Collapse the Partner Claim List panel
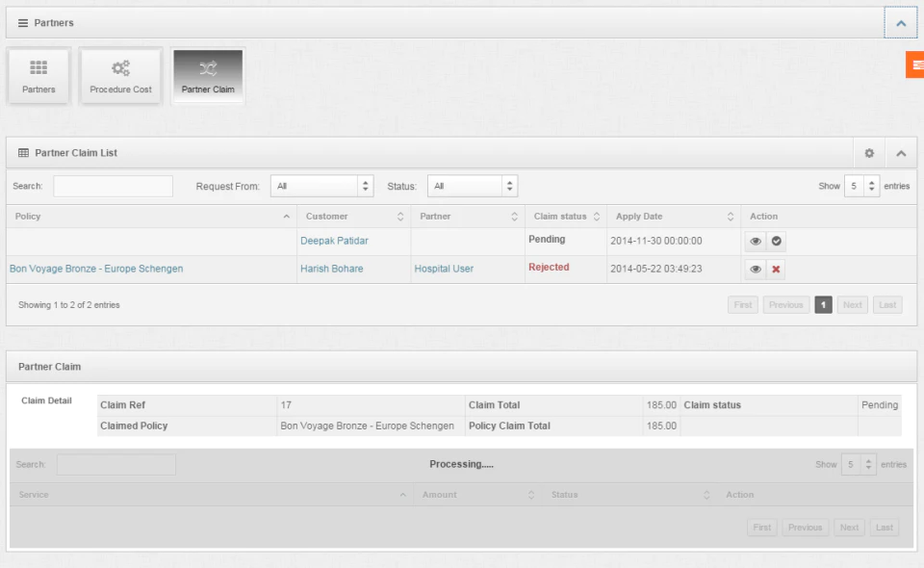Viewport: 924px width, 568px height. click(901, 153)
